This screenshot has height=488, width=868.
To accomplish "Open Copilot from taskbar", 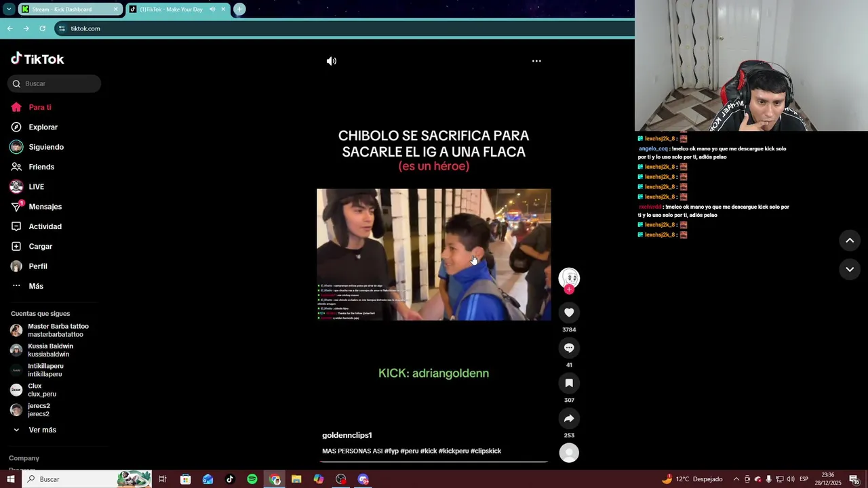I will point(319,479).
